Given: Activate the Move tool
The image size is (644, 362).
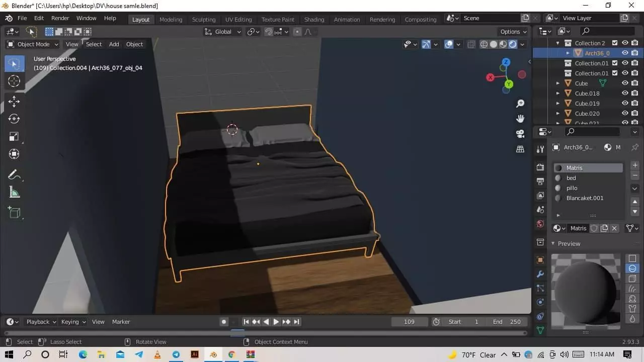Looking at the screenshot, I should pos(14,102).
